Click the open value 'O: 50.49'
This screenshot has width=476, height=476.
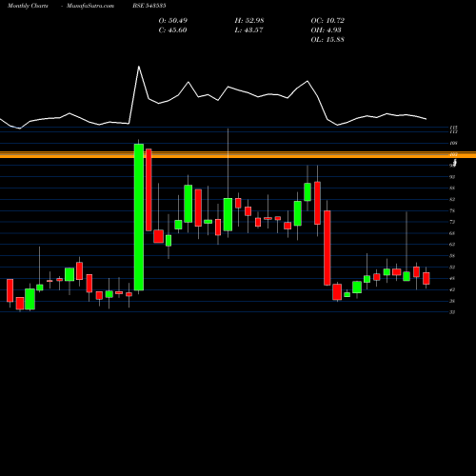click(x=173, y=21)
